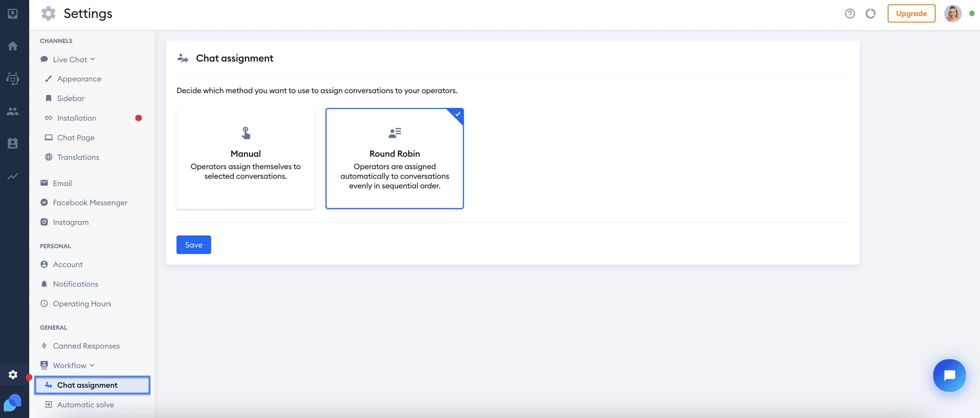The height and width of the screenshot is (418, 980).
Task: Click the settings gear in left rail
Action: (13, 374)
